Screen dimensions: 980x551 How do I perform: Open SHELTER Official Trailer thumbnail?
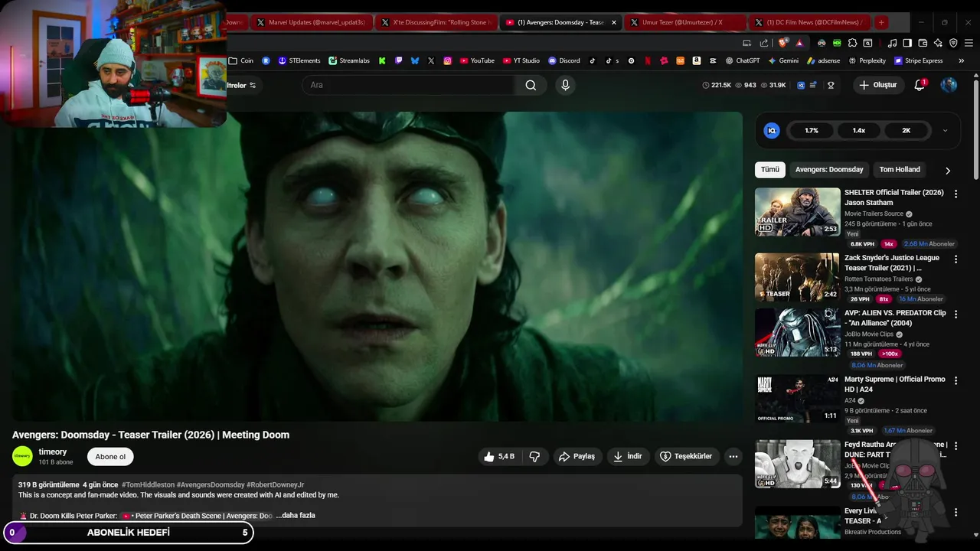pos(797,212)
